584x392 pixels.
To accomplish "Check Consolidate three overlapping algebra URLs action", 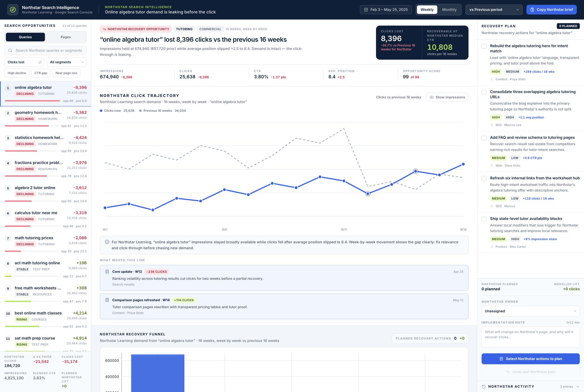I will pos(484,92).
